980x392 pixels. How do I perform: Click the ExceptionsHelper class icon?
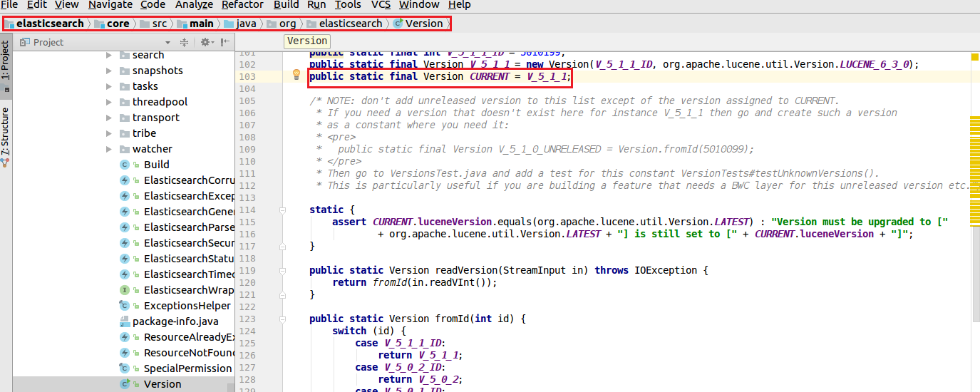tap(124, 306)
